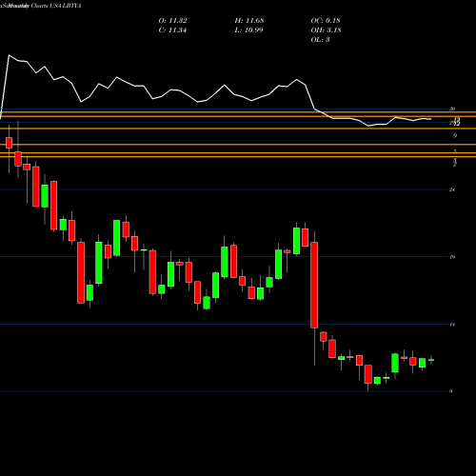Screen dimensions: 476x476
Task: Click the 'Charts USA LBTYA' title text
Action: [x=56, y=6]
